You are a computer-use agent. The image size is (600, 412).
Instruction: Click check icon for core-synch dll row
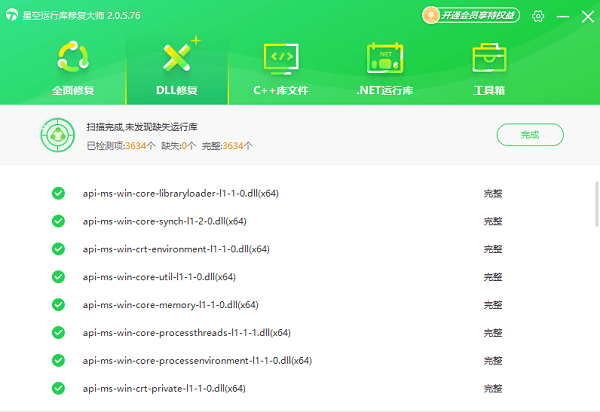[x=58, y=221]
